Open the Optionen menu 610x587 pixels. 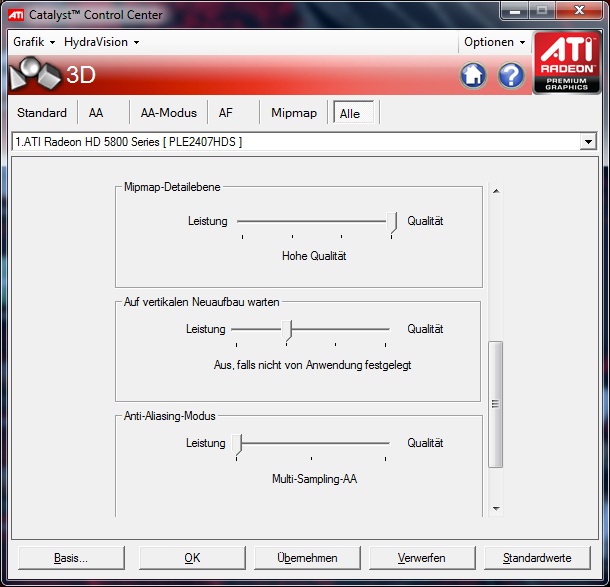tap(494, 42)
